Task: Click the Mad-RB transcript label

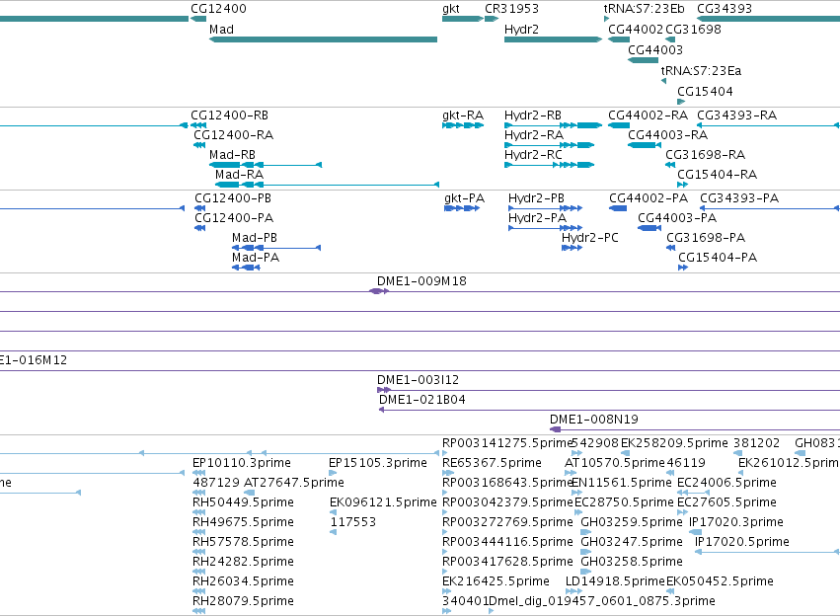Action: (233, 155)
